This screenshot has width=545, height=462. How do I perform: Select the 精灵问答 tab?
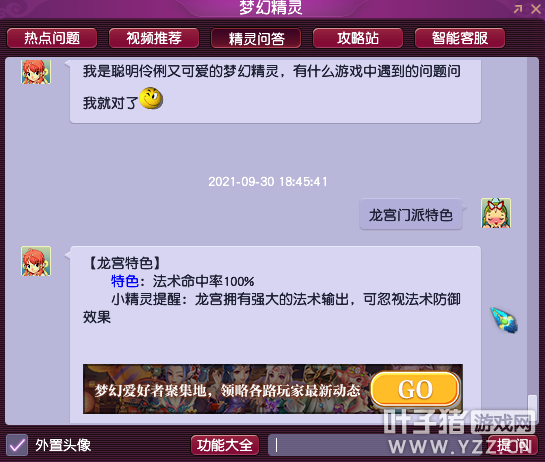[x=256, y=38]
